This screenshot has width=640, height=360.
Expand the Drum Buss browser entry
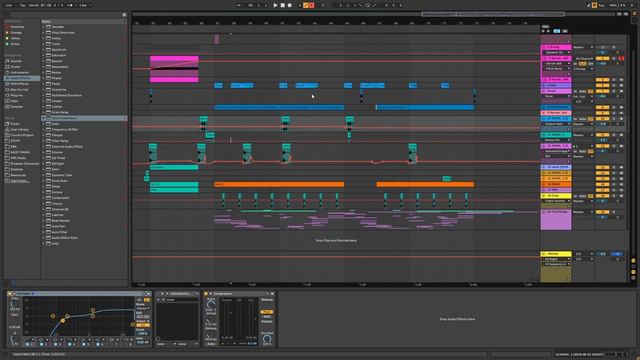coord(44,181)
